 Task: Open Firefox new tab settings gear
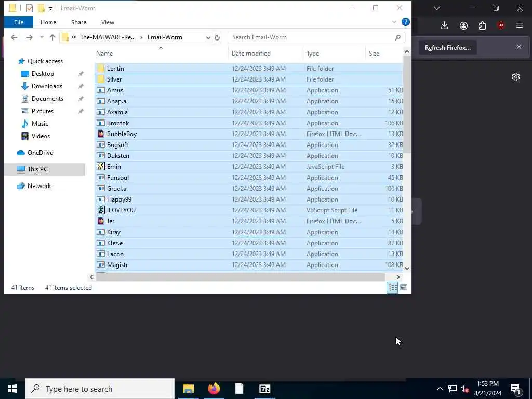[x=516, y=77]
